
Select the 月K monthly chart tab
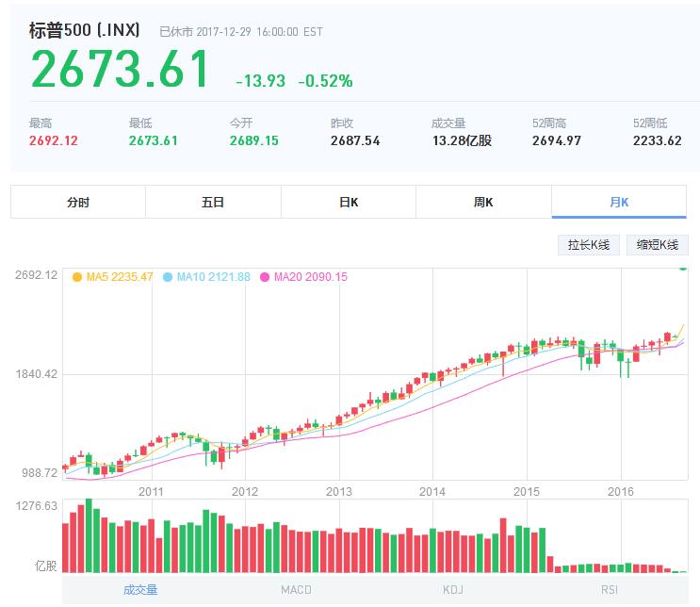click(619, 203)
